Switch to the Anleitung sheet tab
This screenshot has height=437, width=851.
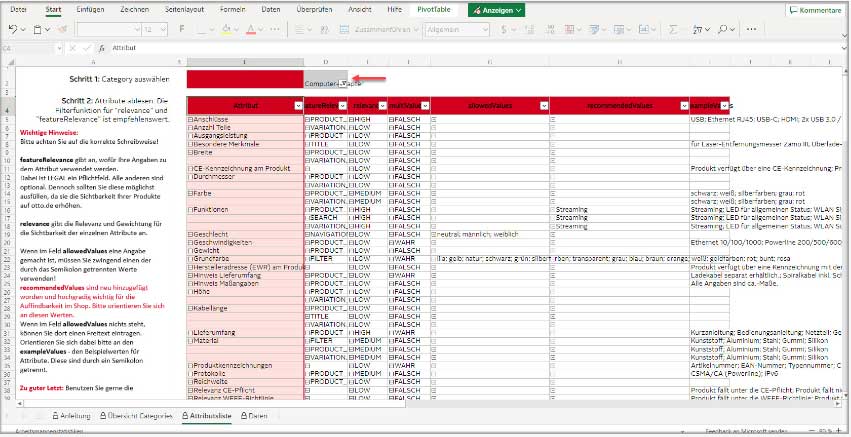tap(71, 416)
